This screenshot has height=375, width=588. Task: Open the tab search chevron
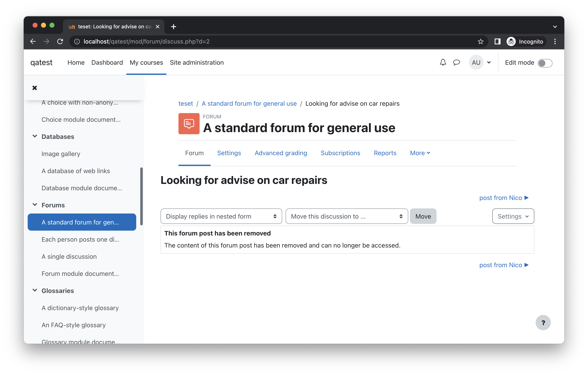point(555,26)
